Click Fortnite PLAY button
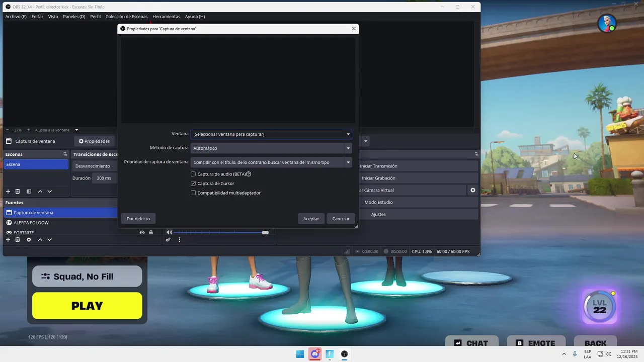 pos(87,306)
